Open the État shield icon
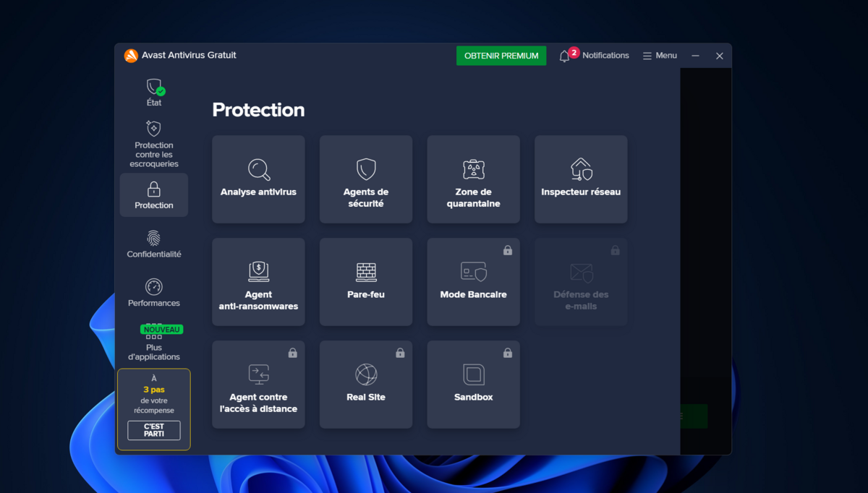Screen dimensions: 868x493 coord(155,87)
